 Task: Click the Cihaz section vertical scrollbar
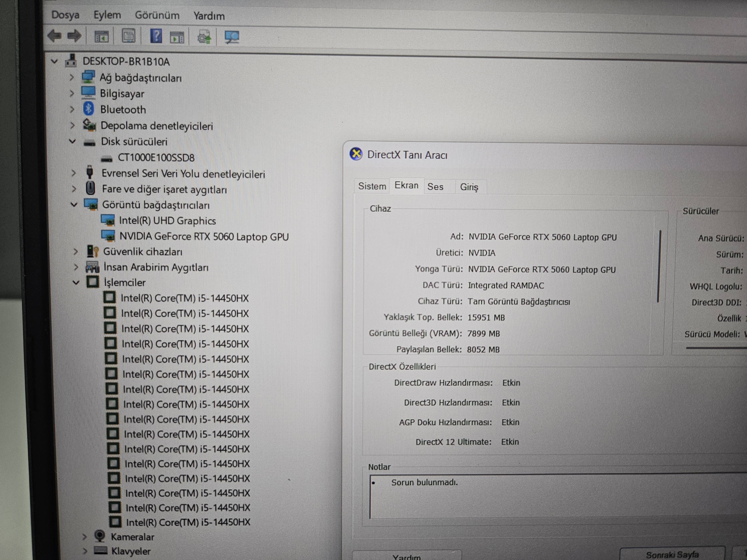(x=659, y=266)
